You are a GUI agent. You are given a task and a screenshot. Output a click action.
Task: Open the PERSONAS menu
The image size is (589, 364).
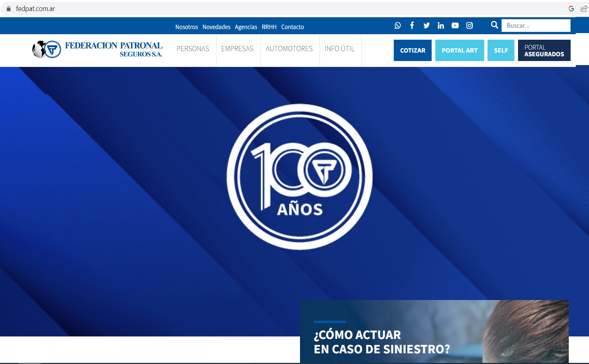193,49
